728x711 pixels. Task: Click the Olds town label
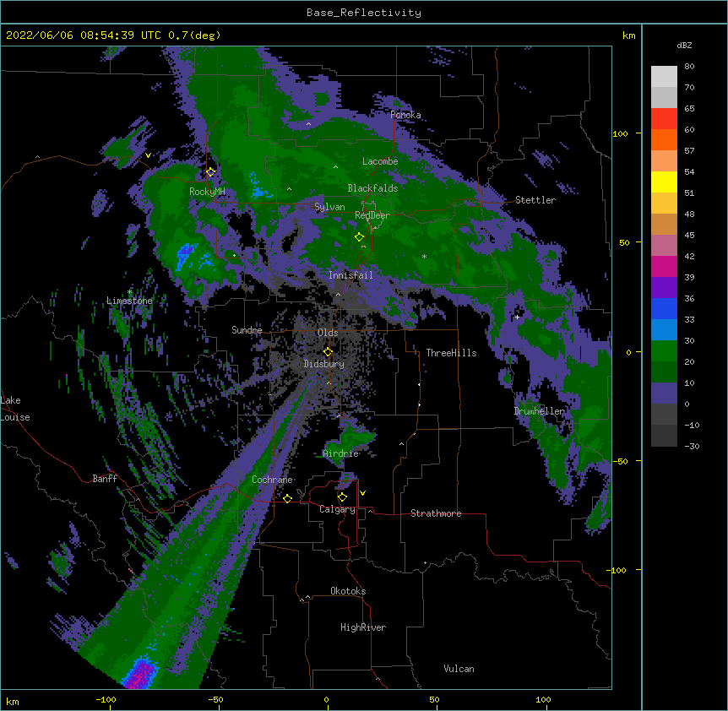pos(328,333)
